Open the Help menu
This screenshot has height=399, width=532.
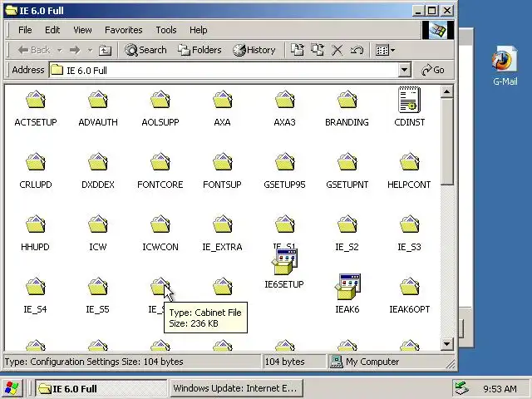(198, 30)
